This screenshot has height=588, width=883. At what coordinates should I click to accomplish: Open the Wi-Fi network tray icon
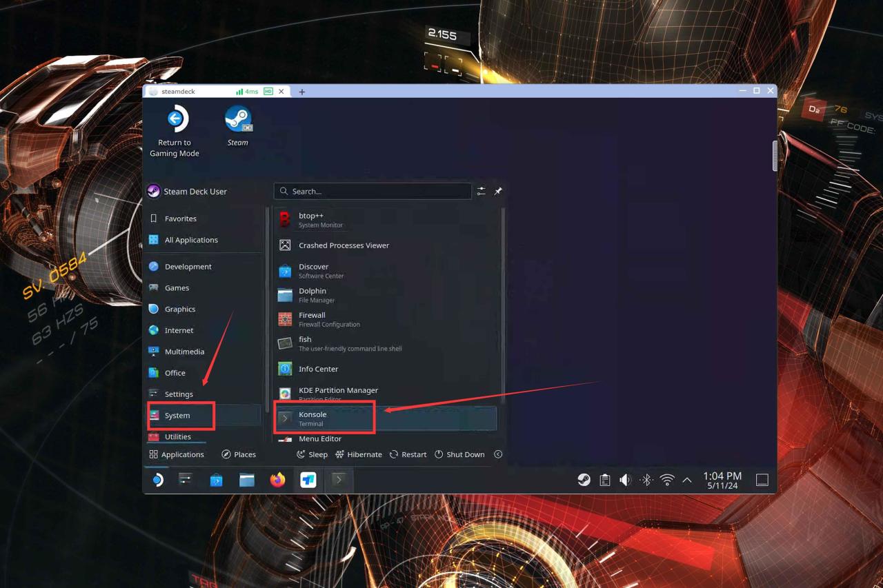[667, 480]
